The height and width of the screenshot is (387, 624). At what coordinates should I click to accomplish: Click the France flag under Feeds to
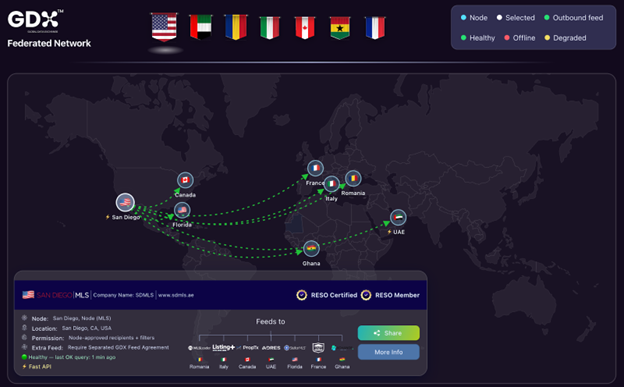(x=318, y=360)
